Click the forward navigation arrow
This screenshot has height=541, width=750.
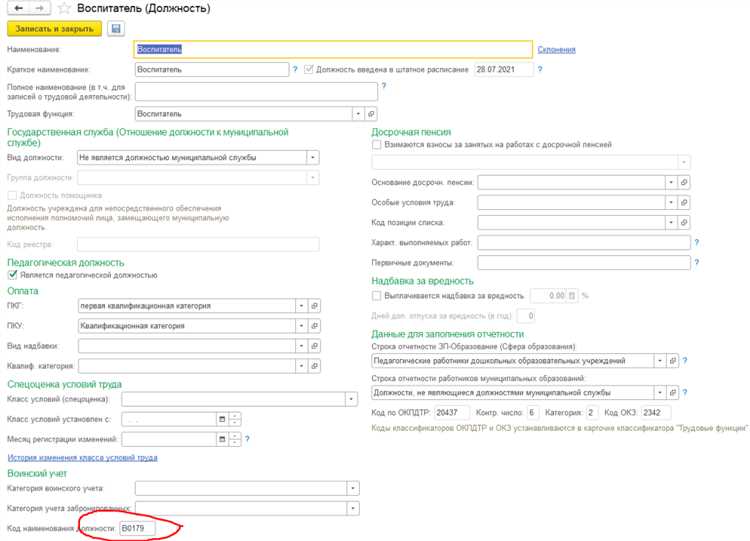pos(39,8)
